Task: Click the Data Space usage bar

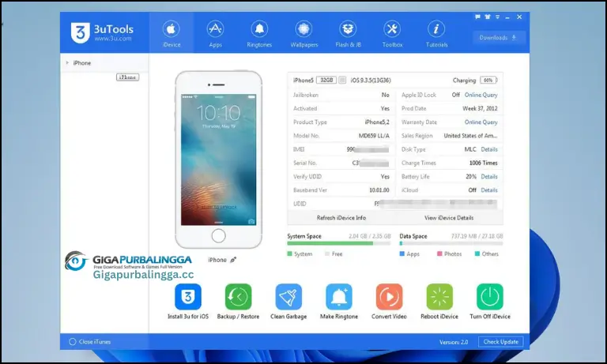Action: [451, 243]
